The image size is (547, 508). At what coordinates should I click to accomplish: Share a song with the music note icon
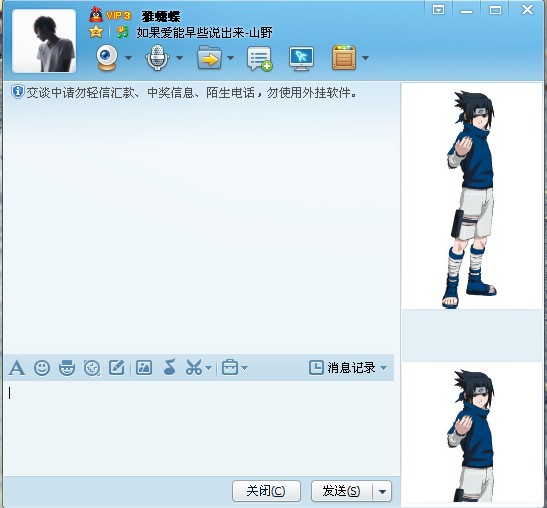170,367
